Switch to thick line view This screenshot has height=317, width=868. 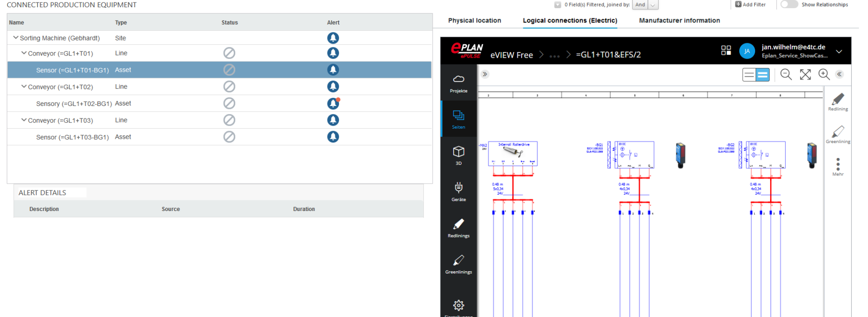[x=762, y=75]
